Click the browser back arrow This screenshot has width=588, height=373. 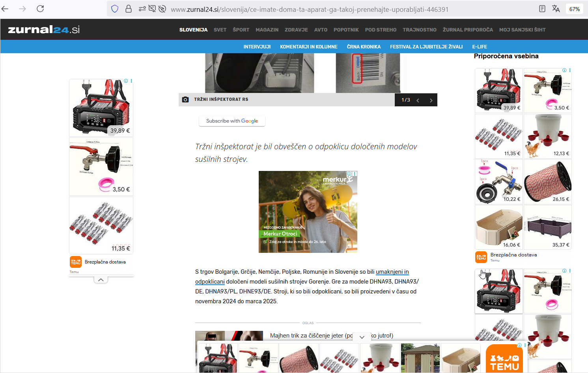[x=5, y=9]
